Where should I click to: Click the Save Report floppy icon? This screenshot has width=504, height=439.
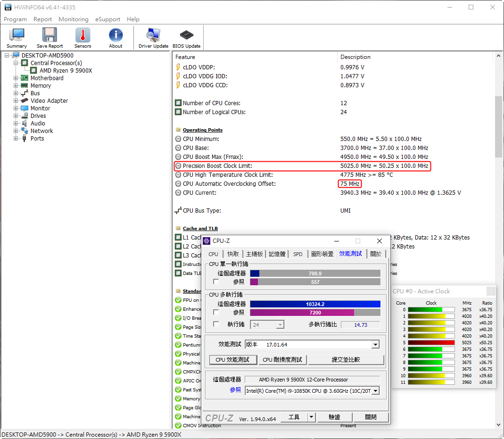[x=50, y=35]
